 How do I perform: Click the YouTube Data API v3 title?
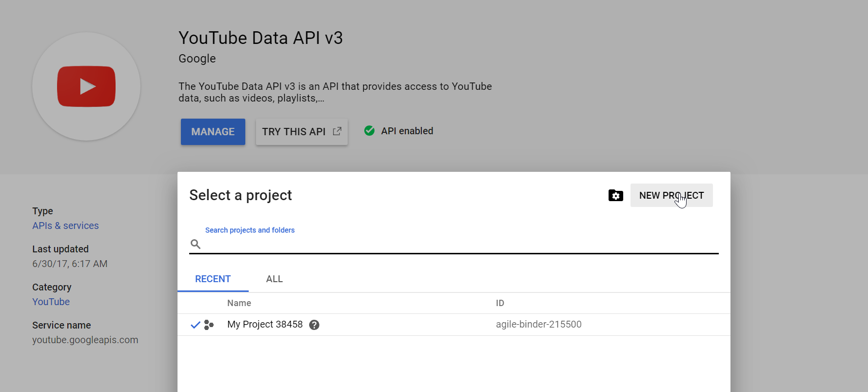261,38
